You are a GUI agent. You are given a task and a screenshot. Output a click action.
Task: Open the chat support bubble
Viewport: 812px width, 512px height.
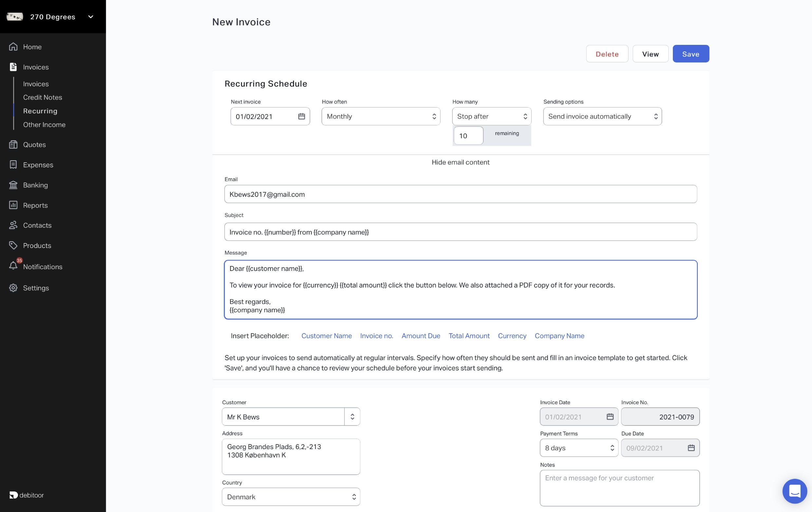coord(794,491)
